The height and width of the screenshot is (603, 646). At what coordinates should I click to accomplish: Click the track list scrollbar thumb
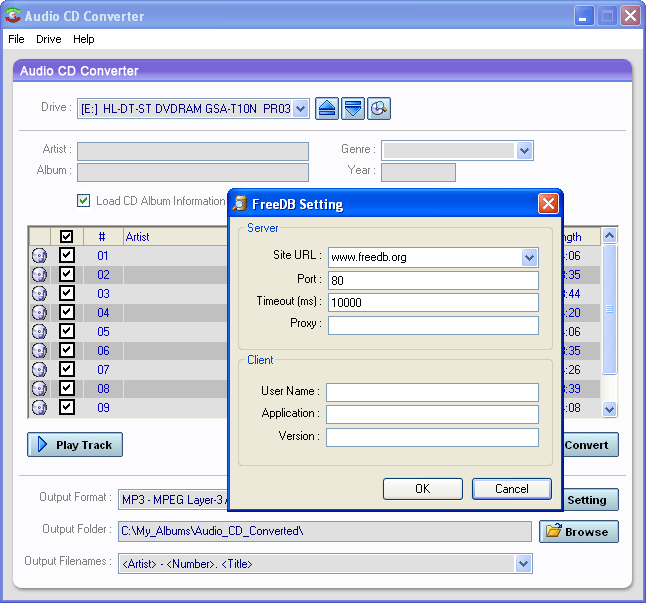click(609, 309)
